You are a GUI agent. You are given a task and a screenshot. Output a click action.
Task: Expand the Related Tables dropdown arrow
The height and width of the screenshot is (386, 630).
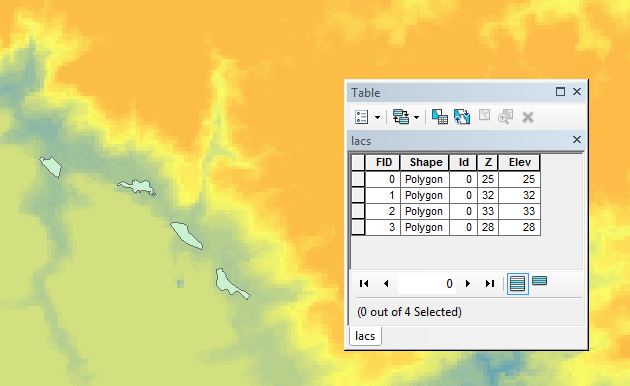416,117
